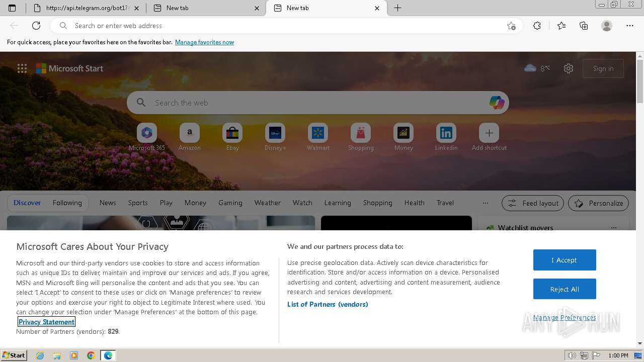This screenshot has height=362, width=644.
Task: Click in the Search the web box
Action: (x=318, y=103)
